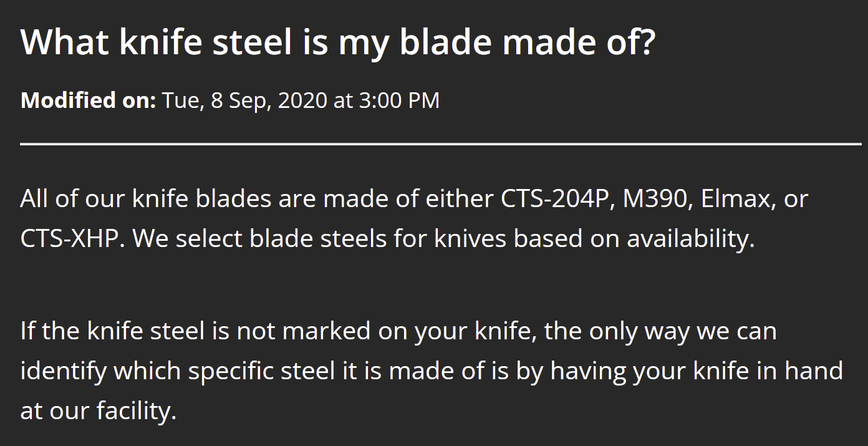
Task: Click the bold "Modified on:" label
Action: pos(88,100)
